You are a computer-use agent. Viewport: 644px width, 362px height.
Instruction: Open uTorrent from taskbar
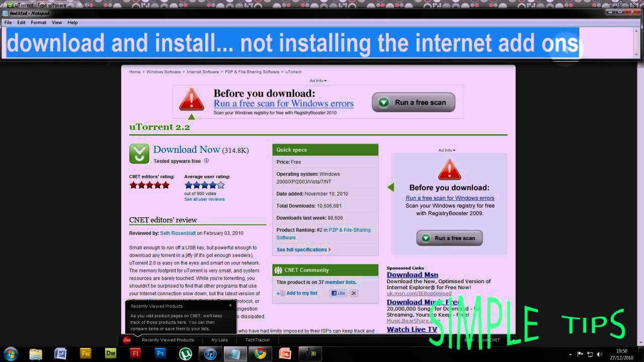tap(185, 354)
